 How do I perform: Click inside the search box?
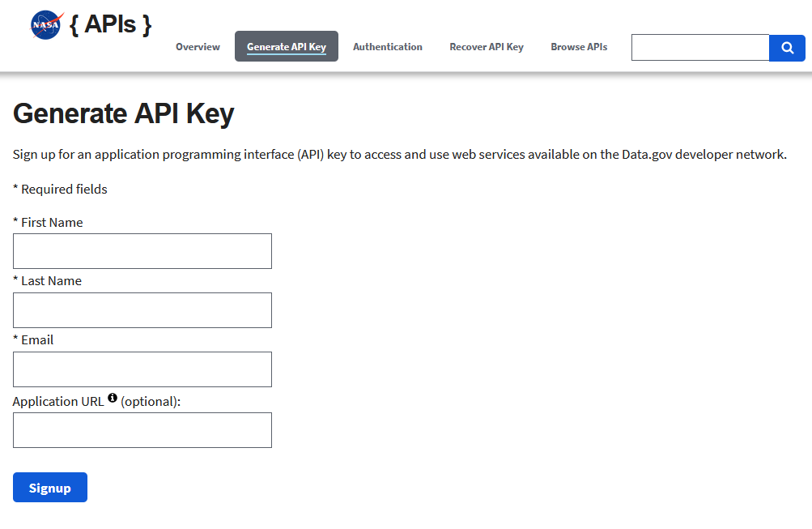(x=699, y=48)
